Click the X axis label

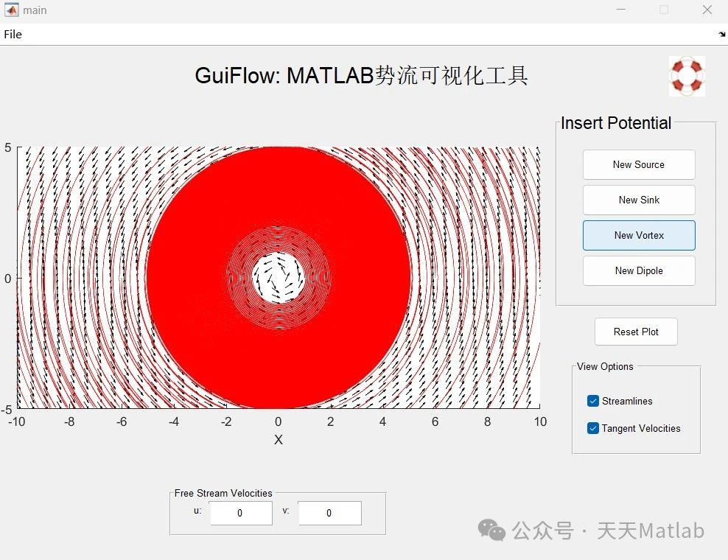coord(278,440)
